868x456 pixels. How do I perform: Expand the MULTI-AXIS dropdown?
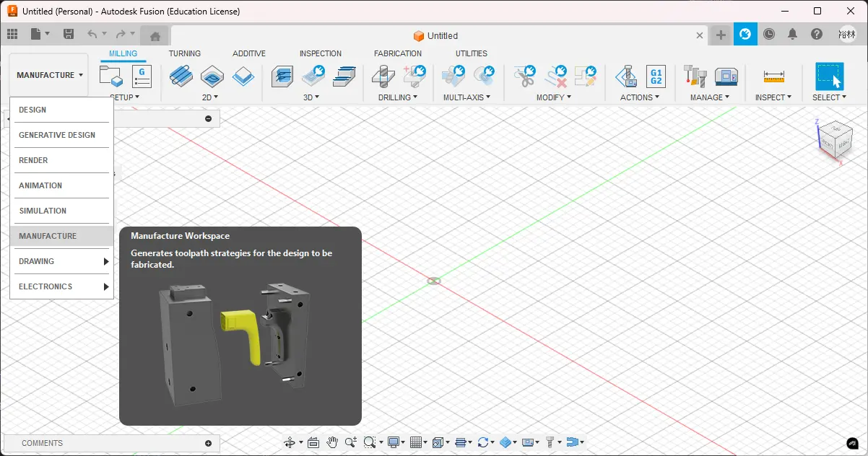[x=466, y=97]
